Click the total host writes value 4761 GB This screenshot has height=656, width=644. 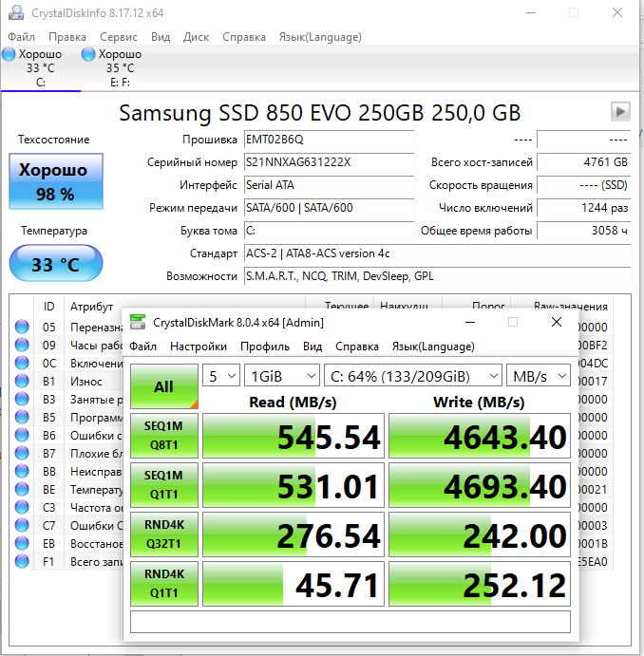click(x=584, y=162)
